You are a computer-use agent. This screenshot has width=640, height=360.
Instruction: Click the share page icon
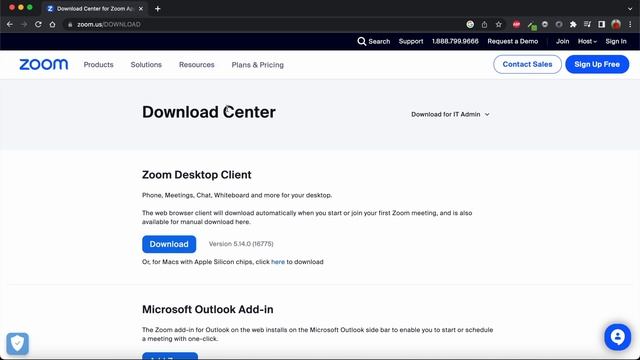(x=484, y=24)
